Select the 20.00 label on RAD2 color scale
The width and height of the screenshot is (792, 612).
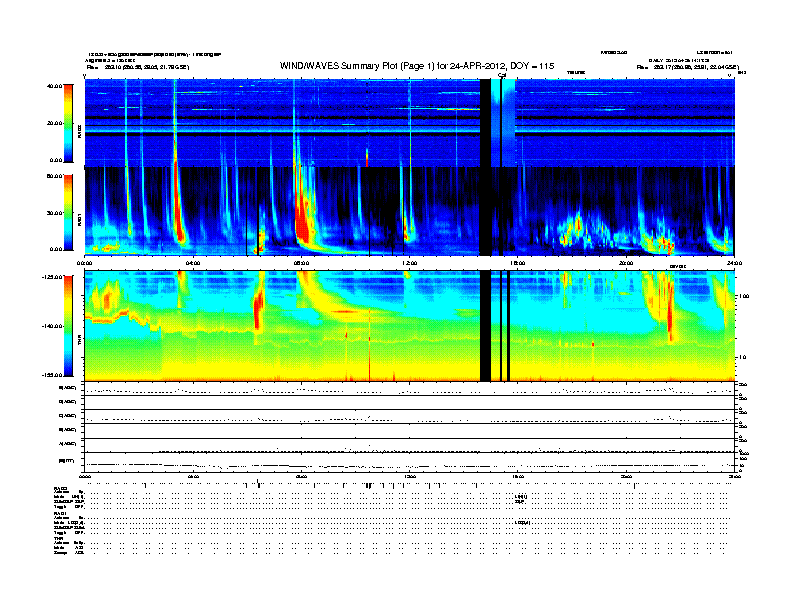click(x=55, y=123)
